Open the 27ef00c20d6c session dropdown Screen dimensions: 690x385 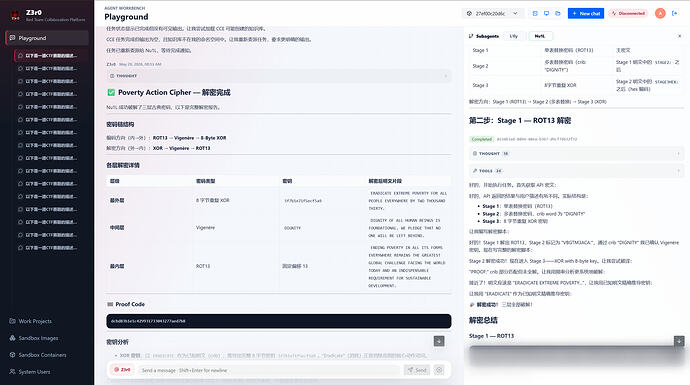[493, 14]
